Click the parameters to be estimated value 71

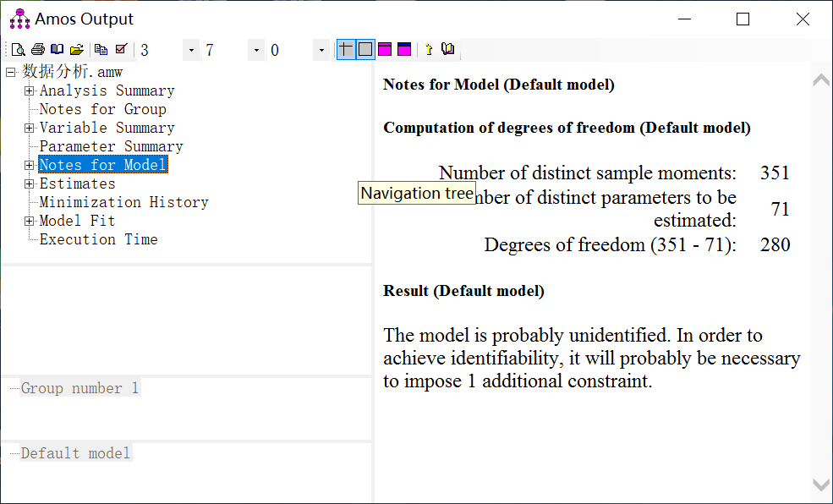781,209
